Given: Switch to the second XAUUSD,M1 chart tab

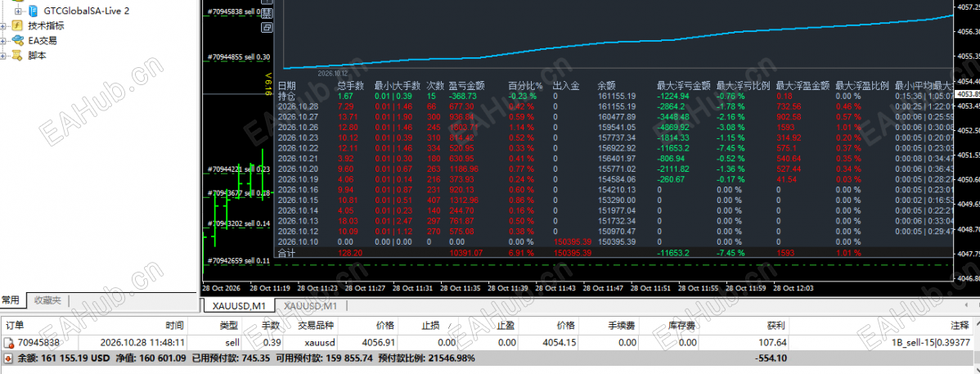Looking at the screenshot, I should tap(311, 306).
